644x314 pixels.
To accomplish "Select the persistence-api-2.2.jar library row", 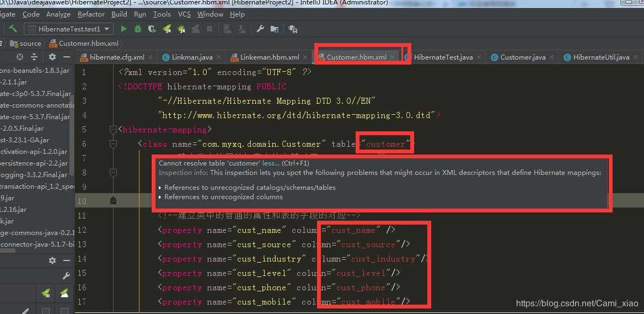I will coord(35,163).
